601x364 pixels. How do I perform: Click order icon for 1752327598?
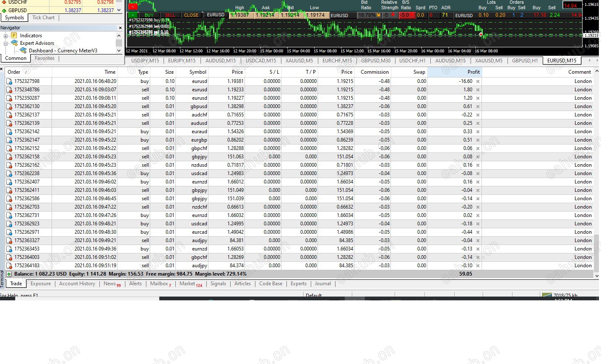tap(9, 81)
